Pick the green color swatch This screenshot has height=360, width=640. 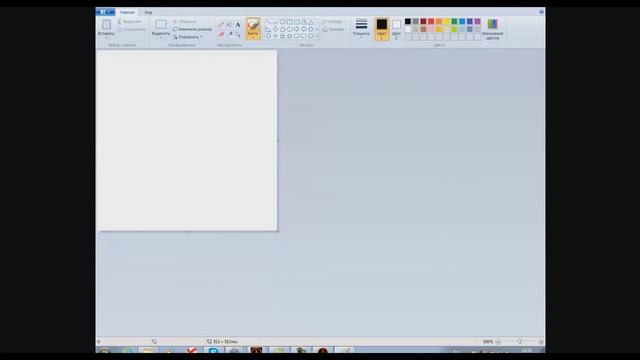[454, 21]
